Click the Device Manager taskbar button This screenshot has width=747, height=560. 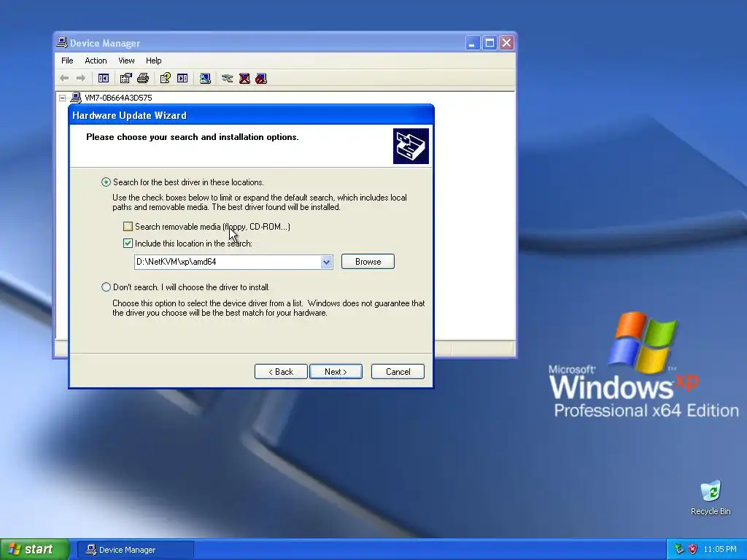[136, 550]
